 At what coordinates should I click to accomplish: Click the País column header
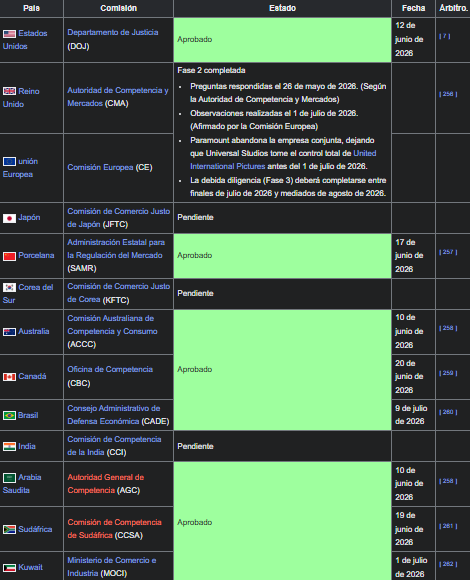pyautogui.click(x=31, y=8)
